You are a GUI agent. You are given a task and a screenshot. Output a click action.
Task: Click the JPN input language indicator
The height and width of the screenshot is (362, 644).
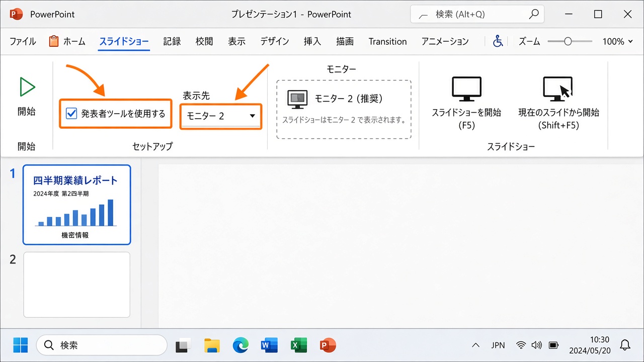point(498,345)
